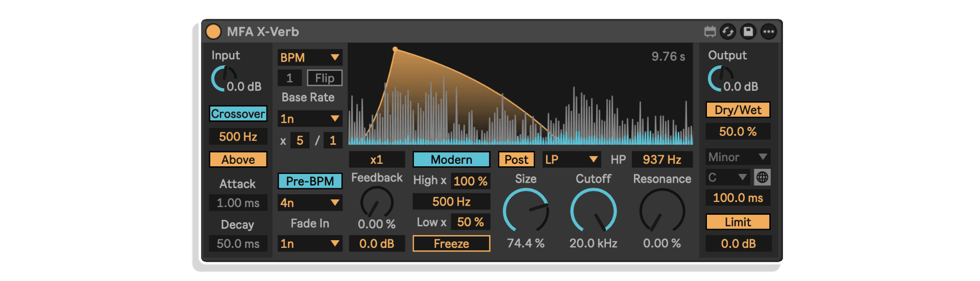Click the Feedback 0.00 % value
The width and height of the screenshot is (980, 281).
377,224
